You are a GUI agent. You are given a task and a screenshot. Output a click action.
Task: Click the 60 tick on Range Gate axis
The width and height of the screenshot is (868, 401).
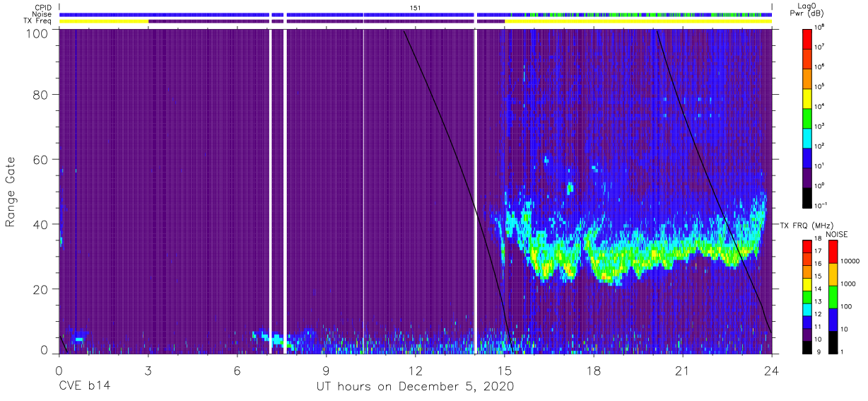[x=40, y=159]
